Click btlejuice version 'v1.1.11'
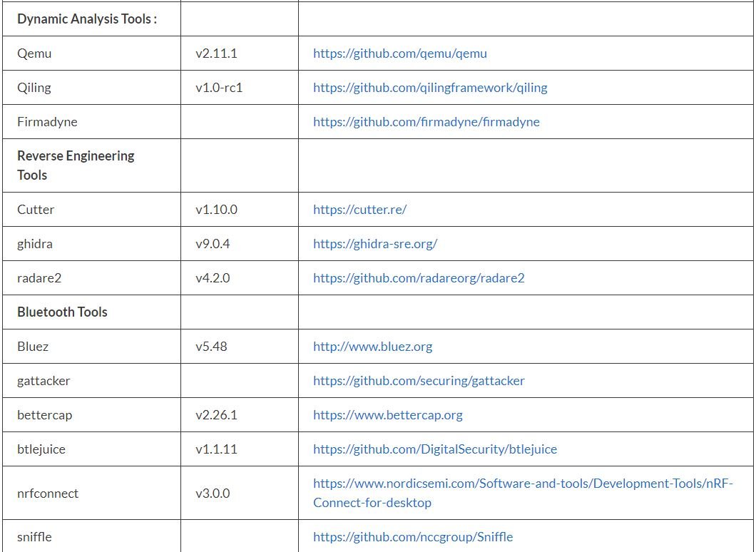Viewport: 756px width, 552px height. [x=217, y=449]
